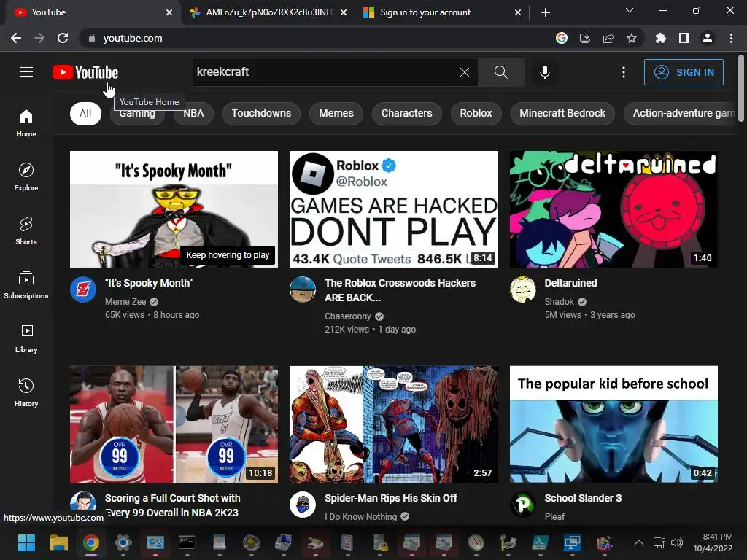Start voice search with the microphone
The width and height of the screenshot is (747, 560).
[x=544, y=72]
